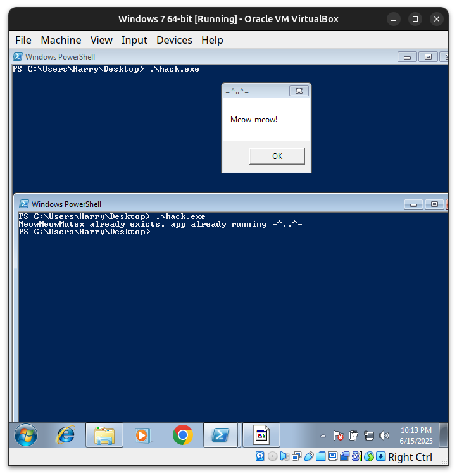The height and width of the screenshot is (476, 457).
Task: Click VirtualBox CPU virtualization indicator
Action: click(357, 456)
